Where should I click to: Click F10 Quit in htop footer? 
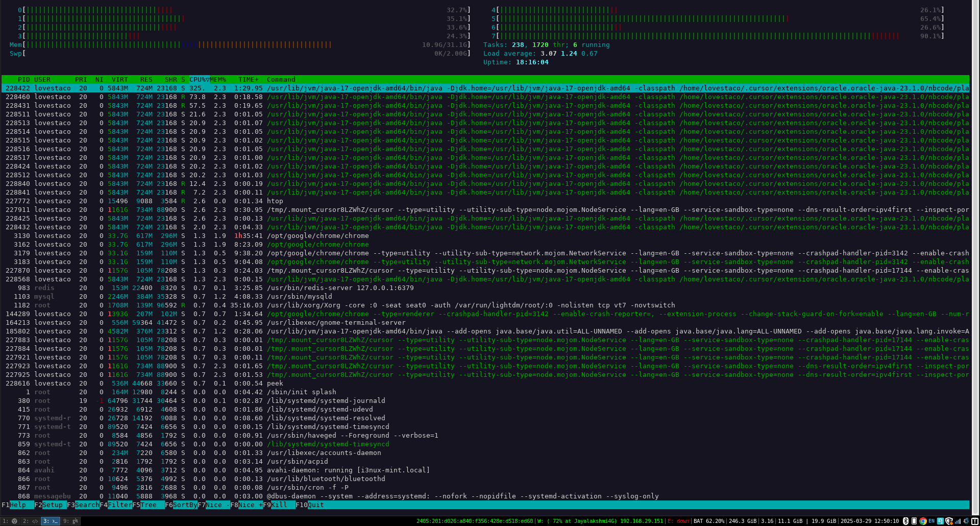coord(310,505)
